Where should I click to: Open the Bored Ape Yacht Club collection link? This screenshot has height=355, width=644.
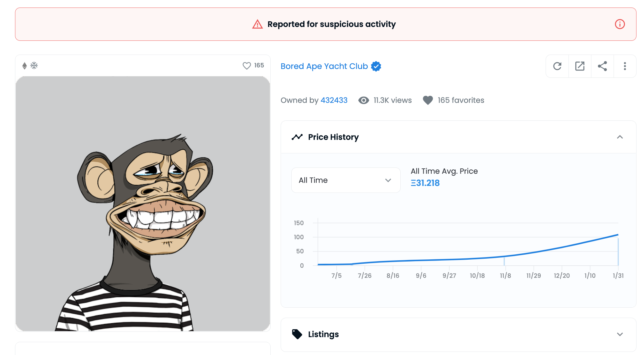[x=324, y=66]
